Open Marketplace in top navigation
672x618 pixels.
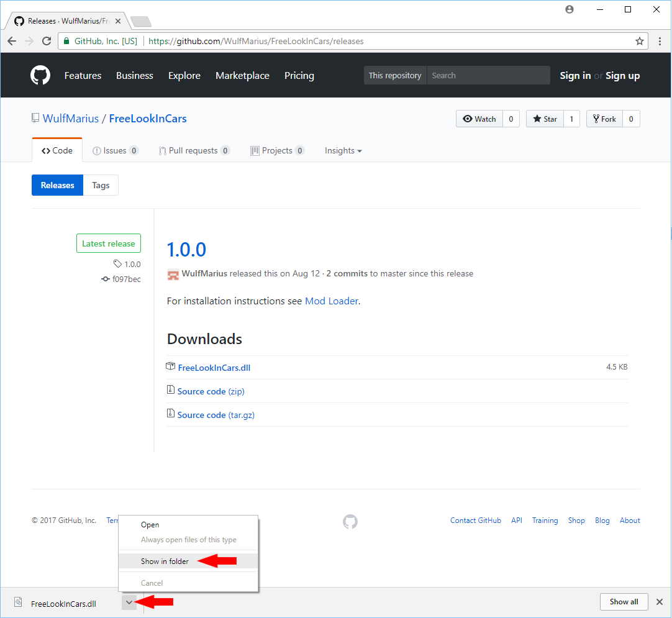pos(243,75)
